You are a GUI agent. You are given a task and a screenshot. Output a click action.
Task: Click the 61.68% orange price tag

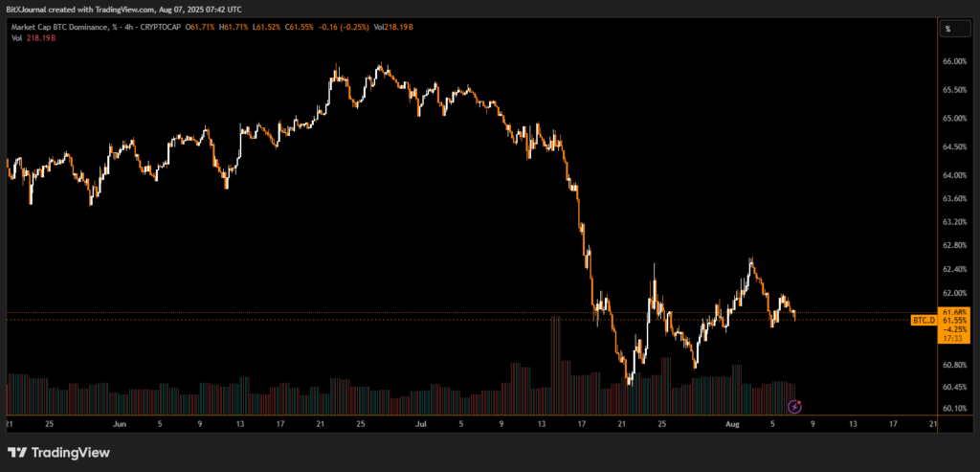tap(954, 312)
